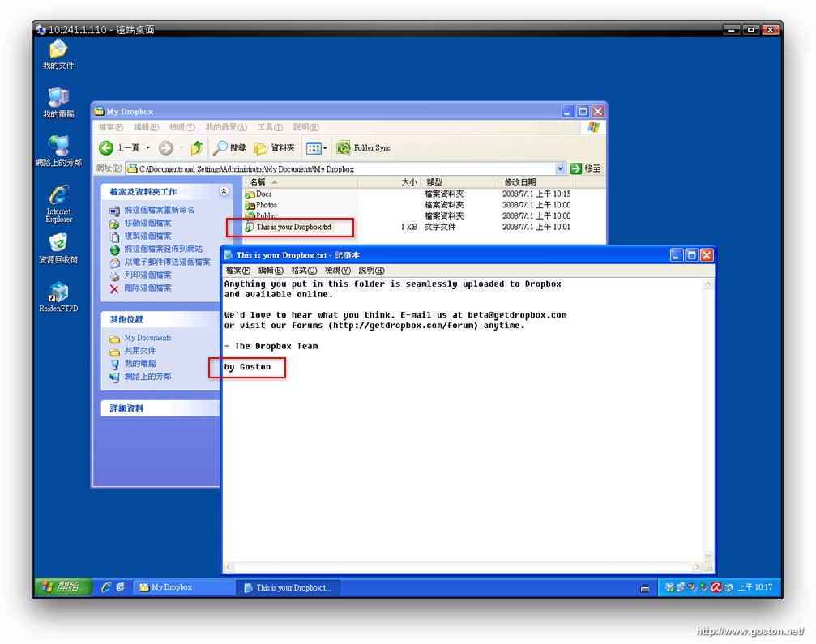Open Explorer Favorites (我的最愛) menu
Image resolution: width=816 pixels, height=644 pixels.
[226, 127]
